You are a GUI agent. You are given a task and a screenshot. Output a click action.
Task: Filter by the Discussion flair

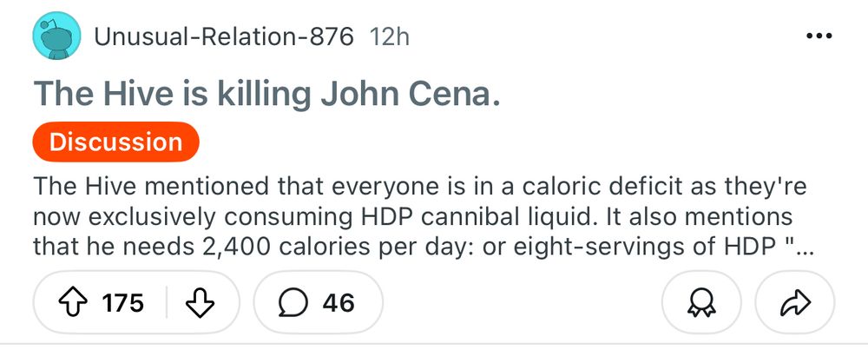click(x=115, y=142)
